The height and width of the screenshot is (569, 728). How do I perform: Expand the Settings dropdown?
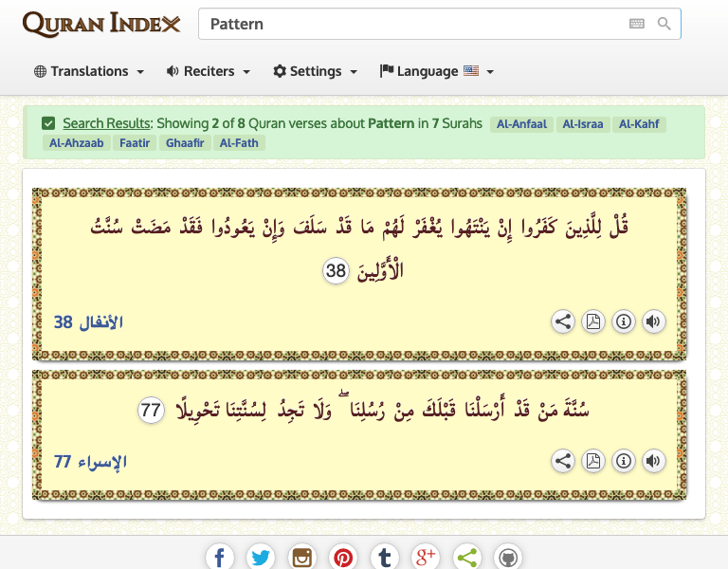pyautogui.click(x=315, y=71)
